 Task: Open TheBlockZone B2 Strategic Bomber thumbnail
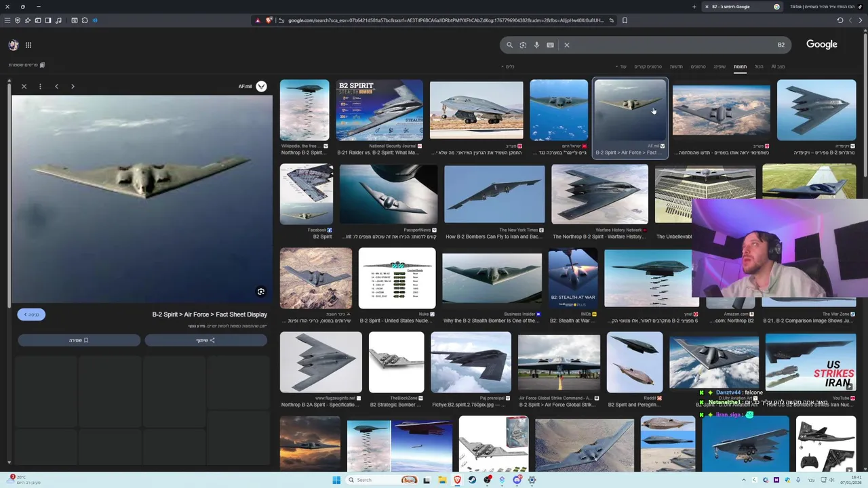[396, 363]
